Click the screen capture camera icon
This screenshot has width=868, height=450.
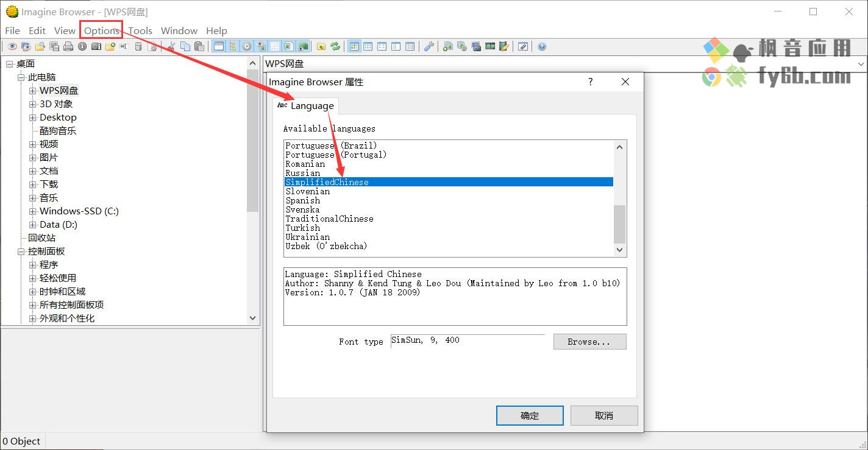click(476, 46)
